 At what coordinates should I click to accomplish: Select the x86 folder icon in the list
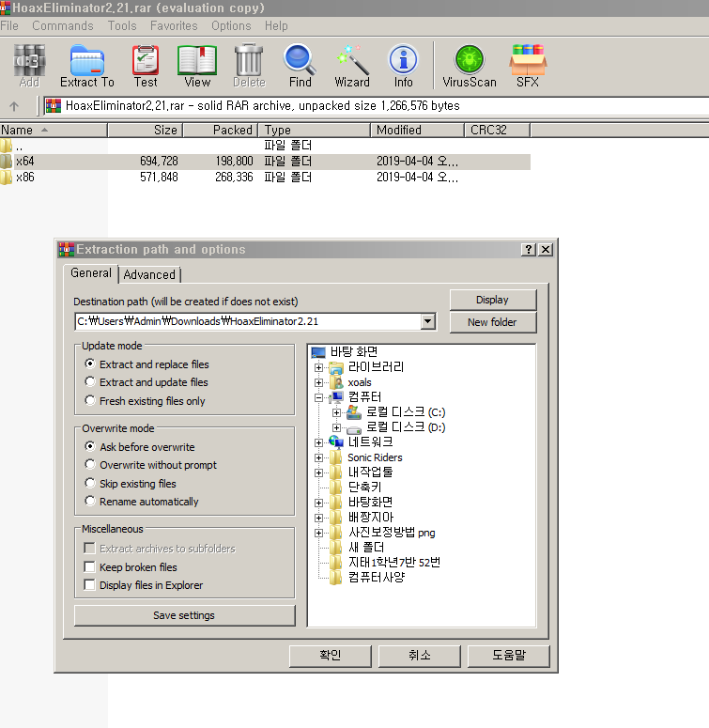6,177
